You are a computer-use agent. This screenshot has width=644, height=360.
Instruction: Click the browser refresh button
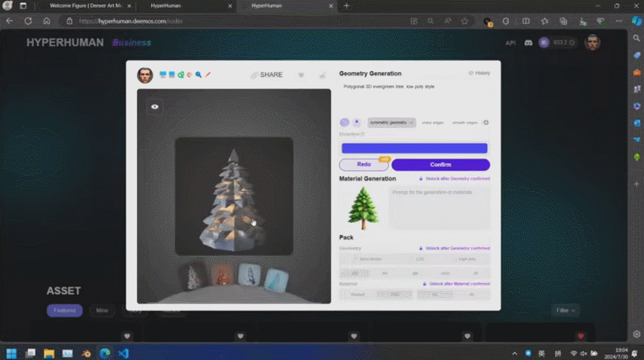point(28,21)
